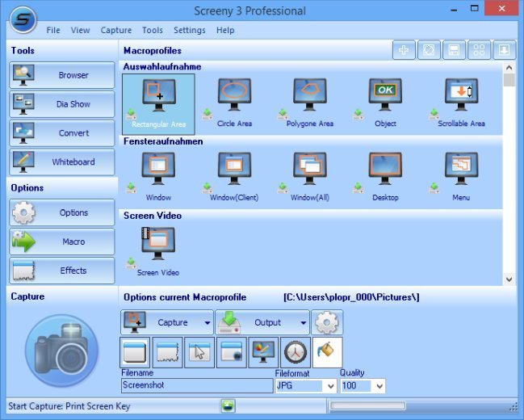Open macroprofile settings gear next to Output
This screenshot has width=524, height=420.
click(x=327, y=322)
